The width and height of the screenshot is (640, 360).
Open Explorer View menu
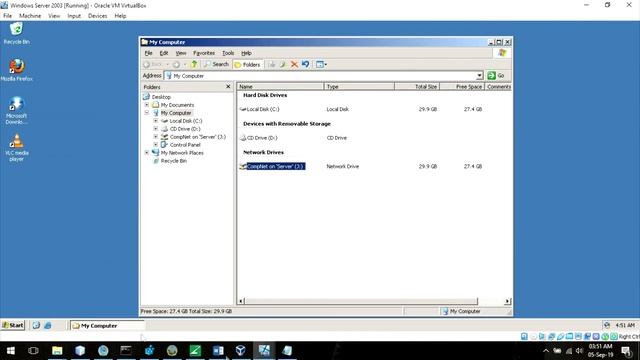181,53
